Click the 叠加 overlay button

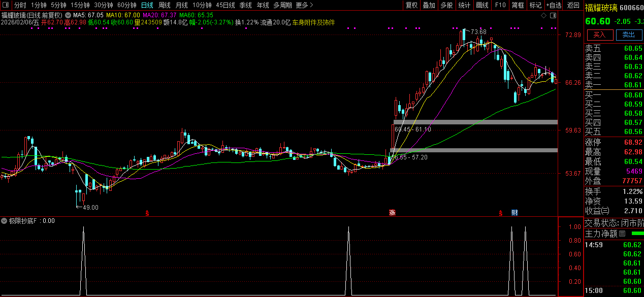429,5
